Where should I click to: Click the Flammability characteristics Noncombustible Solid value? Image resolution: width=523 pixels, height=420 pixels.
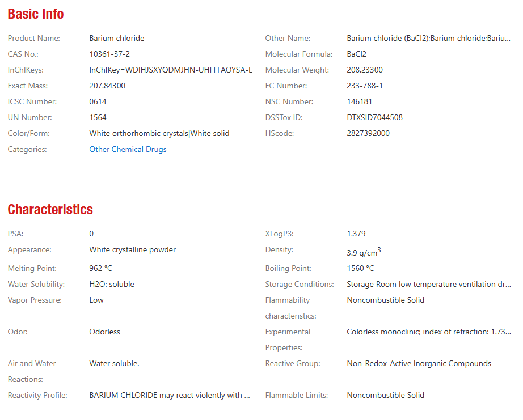pyautogui.click(x=386, y=300)
